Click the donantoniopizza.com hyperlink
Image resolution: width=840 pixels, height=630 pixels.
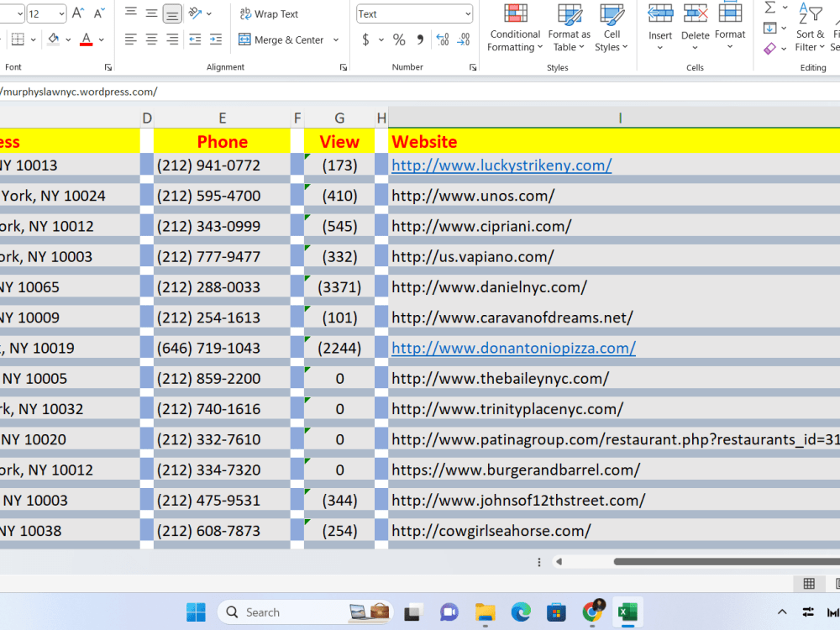pyautogui.click(x=513, y=347)
